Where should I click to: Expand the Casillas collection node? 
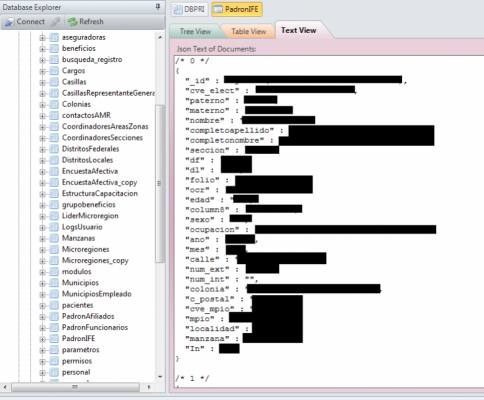tap(42, 83)
